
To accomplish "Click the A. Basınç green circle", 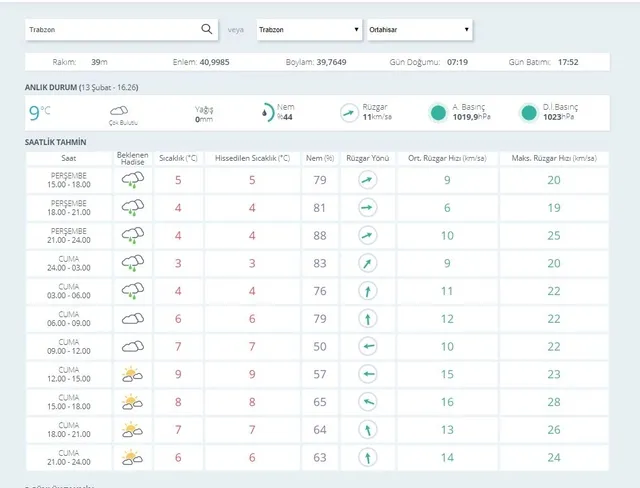I will tap(437, 113).
